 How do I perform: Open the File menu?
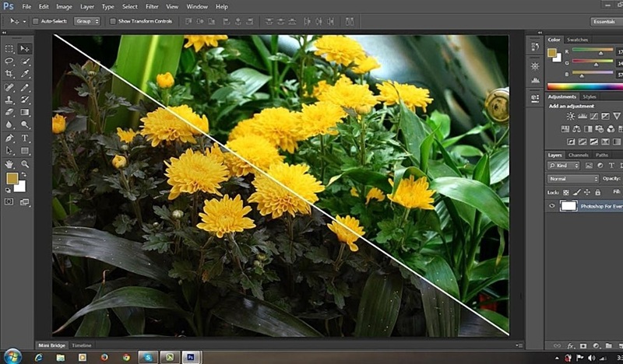click(x=26, y=7)
